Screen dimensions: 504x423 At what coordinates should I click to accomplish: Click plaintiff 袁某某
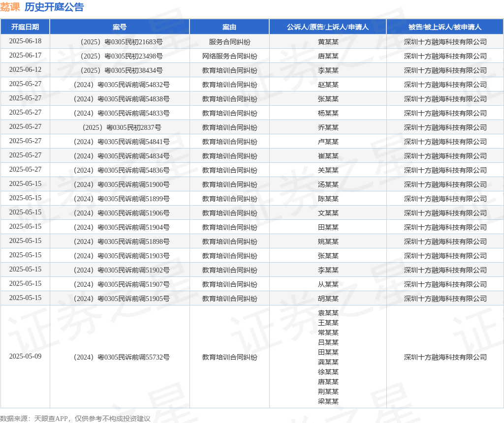328,312
